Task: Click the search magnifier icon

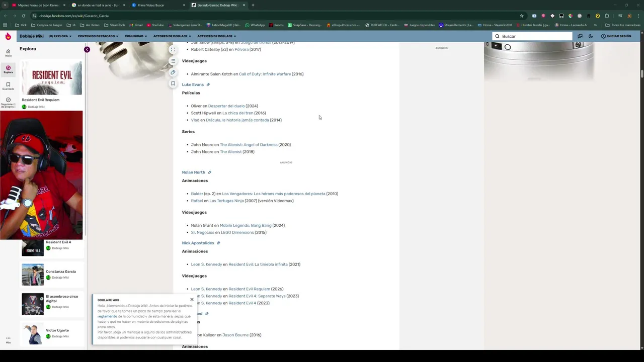Action: [497, 36]
